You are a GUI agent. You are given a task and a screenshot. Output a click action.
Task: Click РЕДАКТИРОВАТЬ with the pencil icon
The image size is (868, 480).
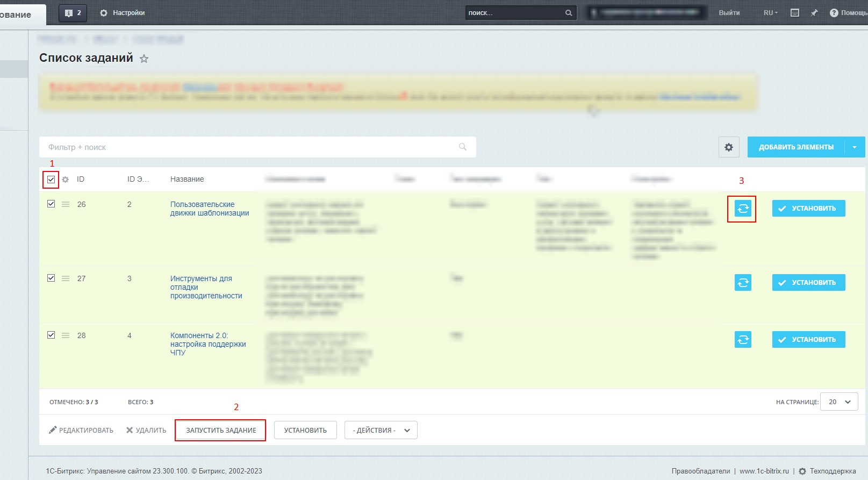point(81,430)
